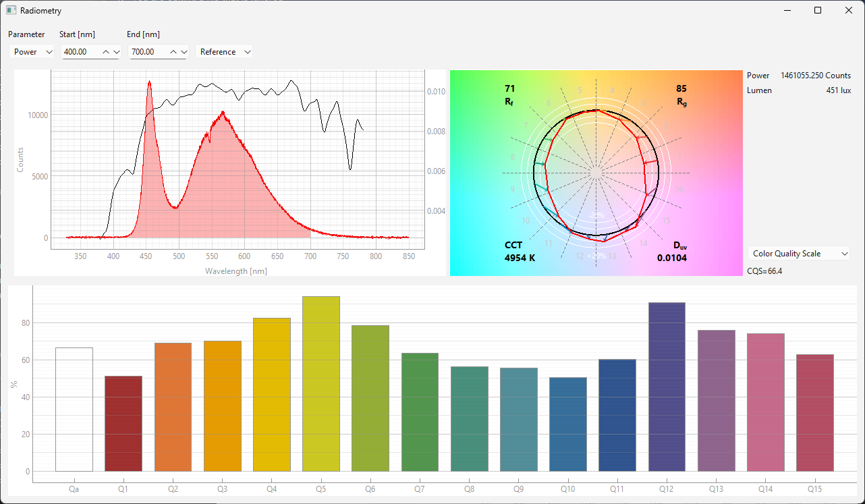Click the green Q7 bar
865x504 pixels.
[x=420, y=412]
